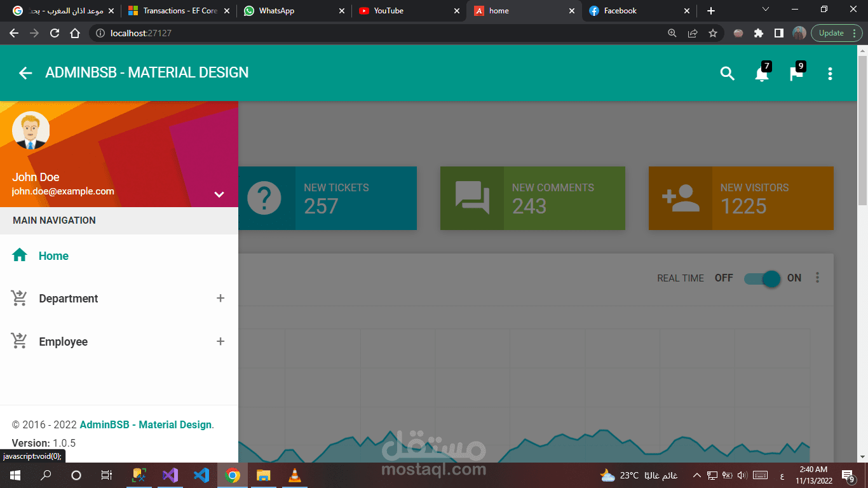868x488 pixels.
Task: Click the Department cart icon
Action: 20,298
